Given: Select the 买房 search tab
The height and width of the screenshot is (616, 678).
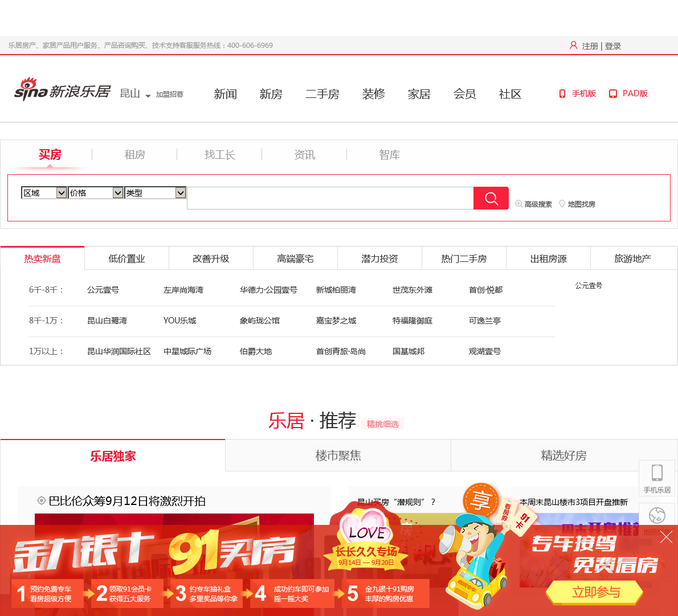Looking at the screenshot, I should coord(50,155).
